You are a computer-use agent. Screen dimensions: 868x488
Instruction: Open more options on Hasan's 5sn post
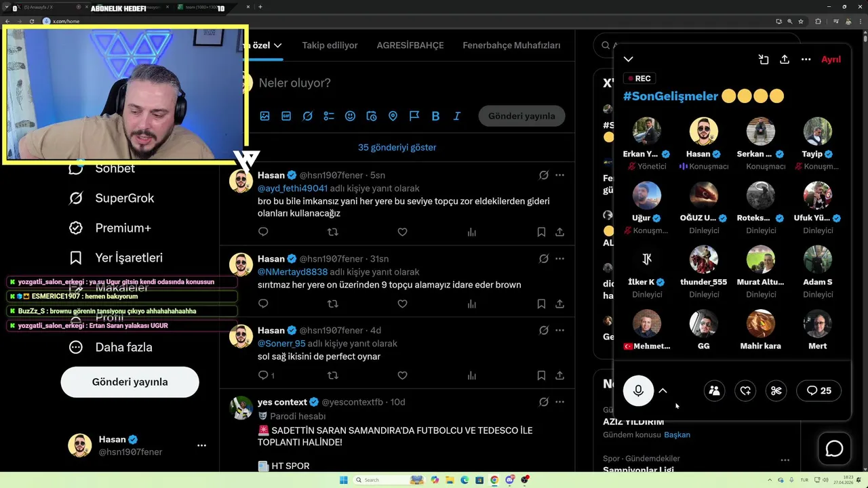pyautogui.click(x=559, y=175)
